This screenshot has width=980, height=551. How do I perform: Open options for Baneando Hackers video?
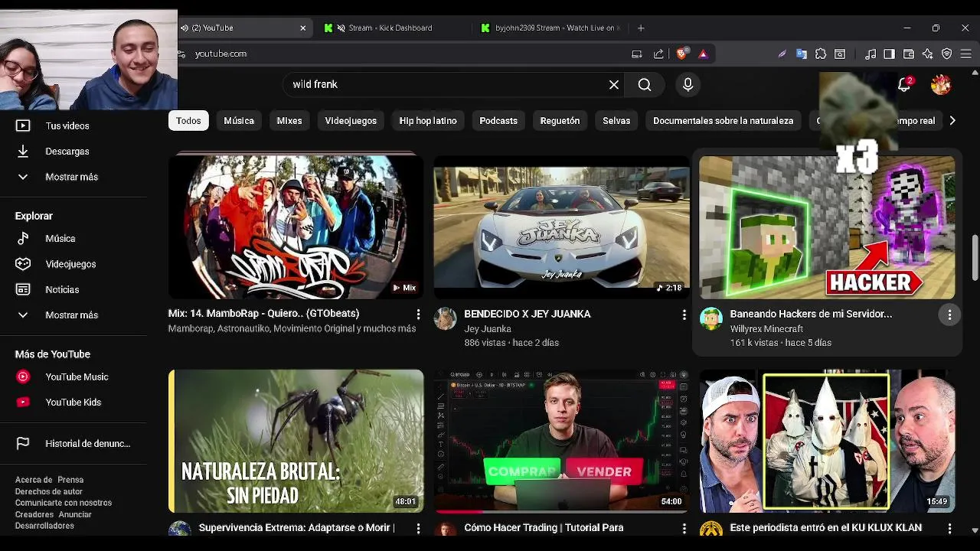(x=949, y=315)
